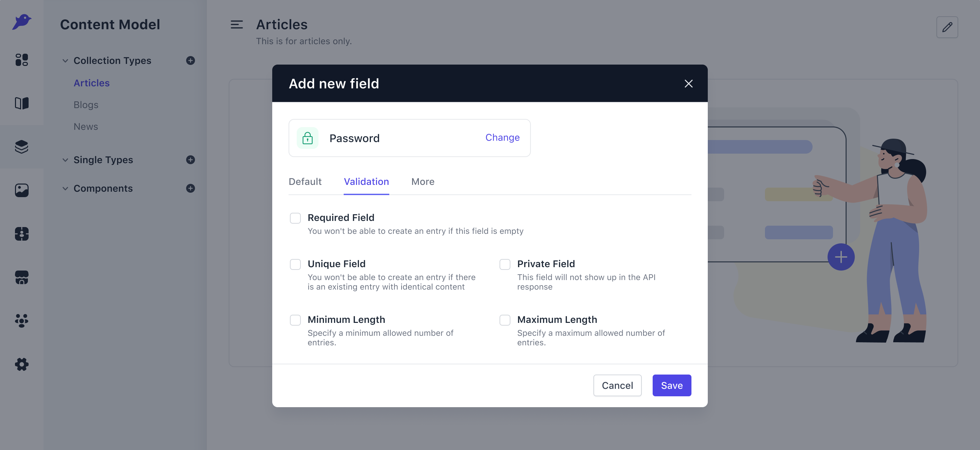This screenshot has height=450, width=980.
Task: Open the media library image icon
Action: [22, 190]
